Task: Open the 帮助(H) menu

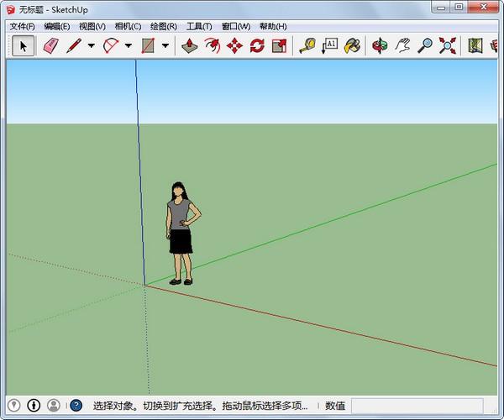Action: point(273,26)
